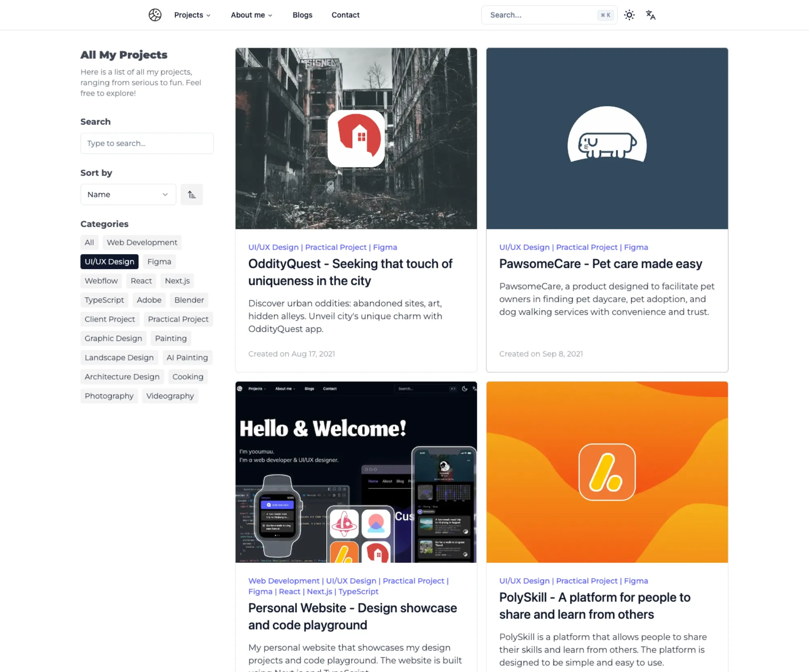Open Sort by Name dropdown
Screen dimensions: 809x672
coord(128,194)
